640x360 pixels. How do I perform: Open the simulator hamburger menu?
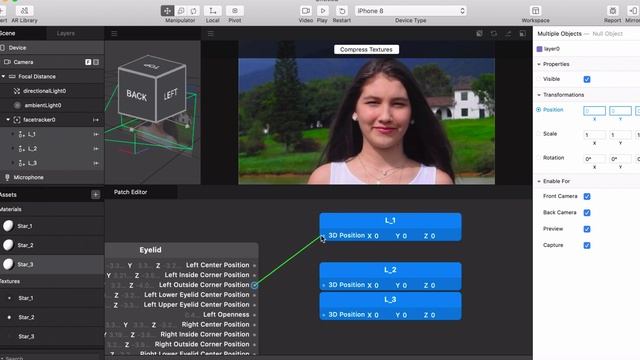tap(211, 33)
